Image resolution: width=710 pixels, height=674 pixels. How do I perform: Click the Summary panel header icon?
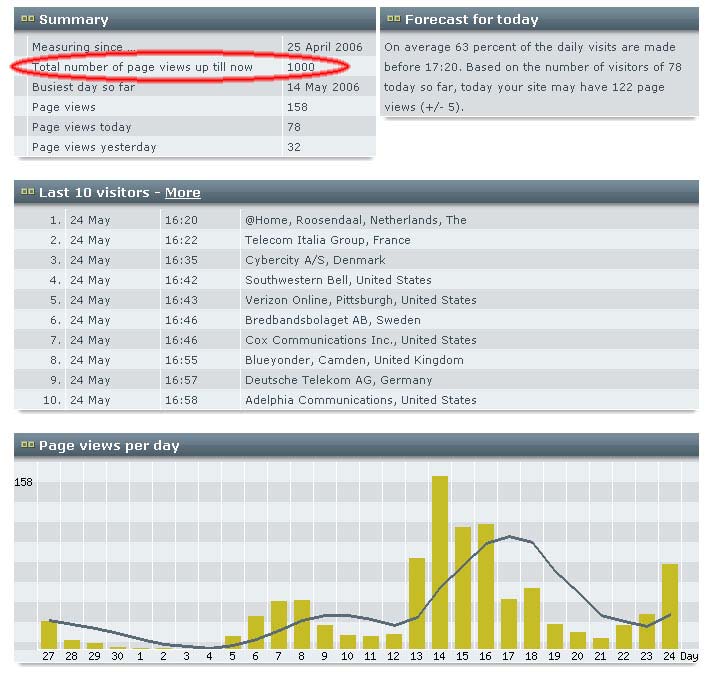click(27, 20)
